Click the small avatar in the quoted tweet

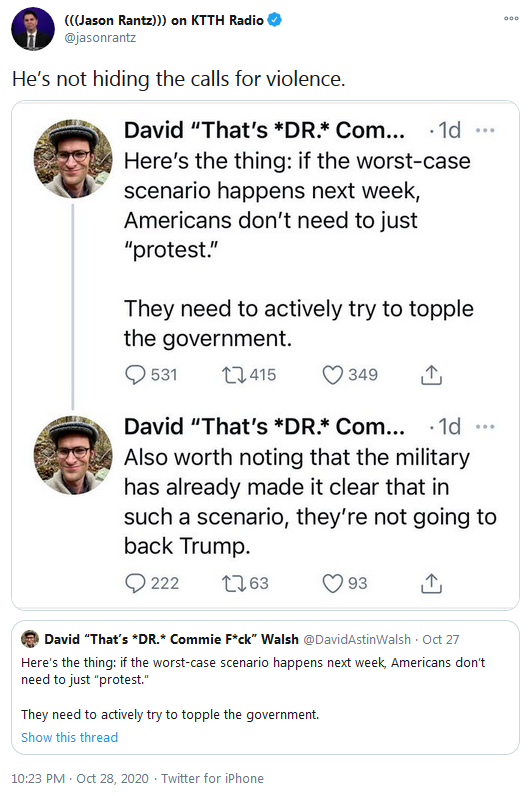coord(30,639)
